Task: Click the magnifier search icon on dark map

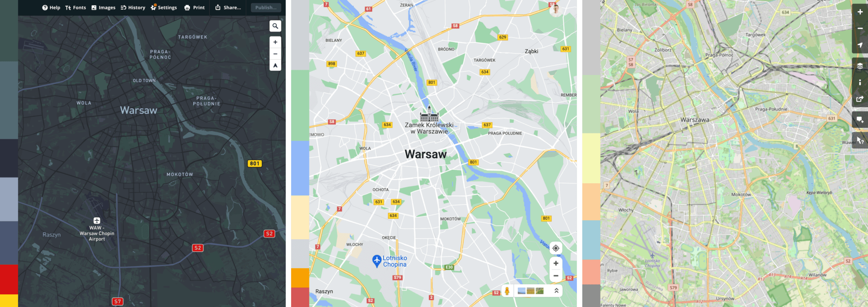Action: pos(275,26)
